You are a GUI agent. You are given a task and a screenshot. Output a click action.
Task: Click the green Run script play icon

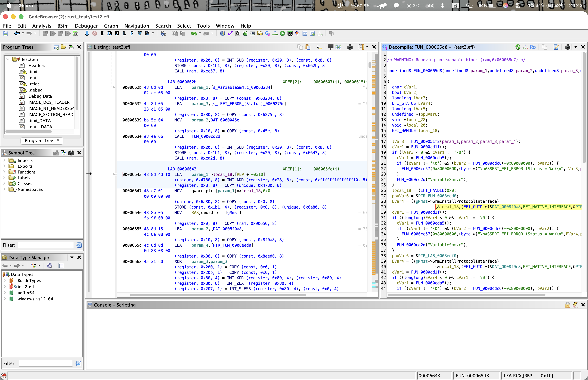click(x=282, y=34)
